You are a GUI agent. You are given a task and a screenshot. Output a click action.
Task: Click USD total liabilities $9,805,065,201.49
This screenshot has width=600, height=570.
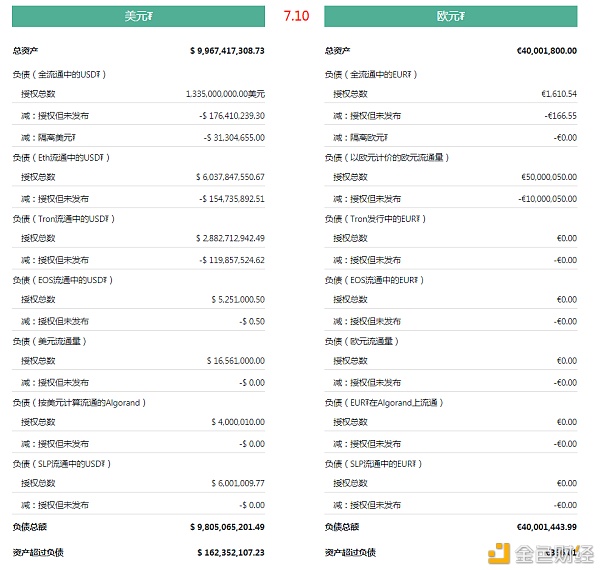tap(227, 527)
